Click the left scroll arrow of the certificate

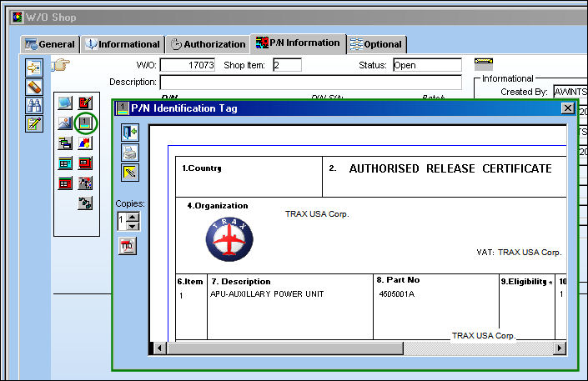click(x=160, y=348)
